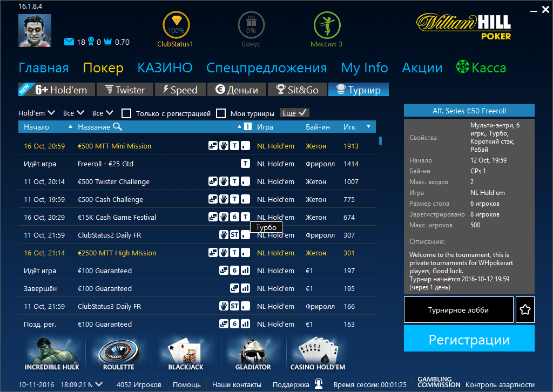The image size is (553, 392).
Task: Select €2500 MTT High Mission row
Action: pyautogui.click(x=197, y=253)
